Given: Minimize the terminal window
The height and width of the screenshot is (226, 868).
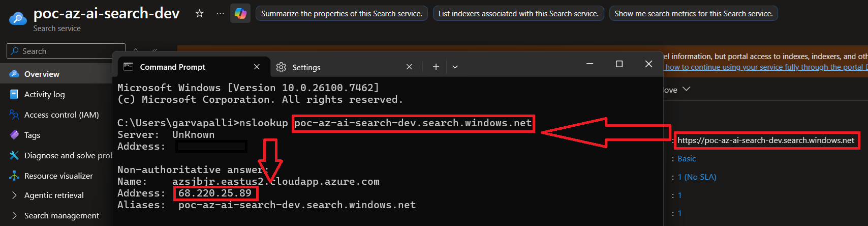Looking at the screenshot, I should pyautogui.click(x=590, y=64).
